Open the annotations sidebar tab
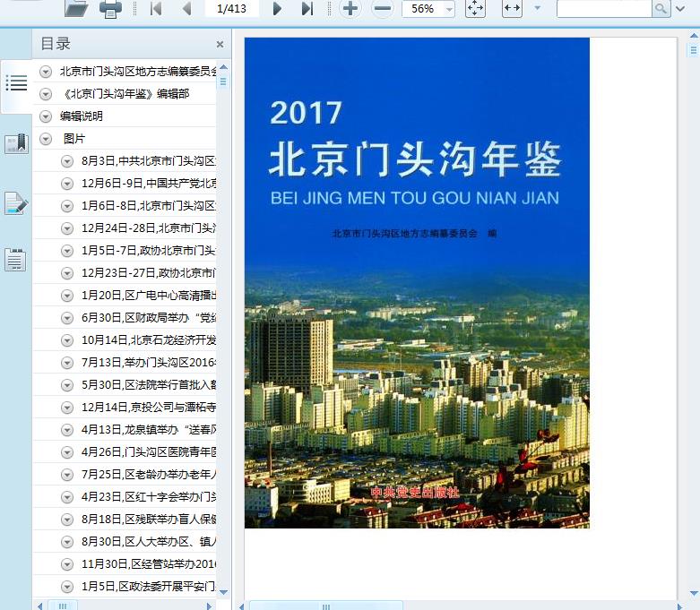 click(16, 203)
